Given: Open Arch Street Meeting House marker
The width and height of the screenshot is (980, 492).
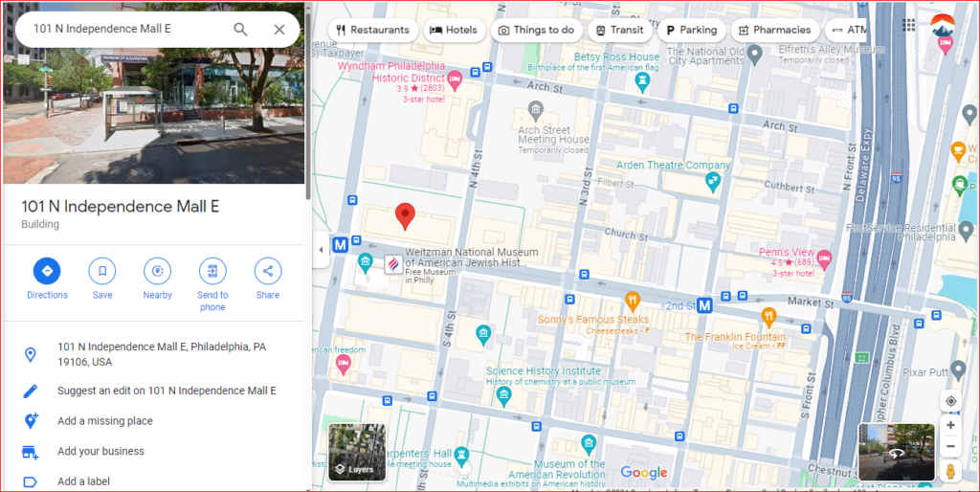Looking at the screenshot, I should [536, 110].
